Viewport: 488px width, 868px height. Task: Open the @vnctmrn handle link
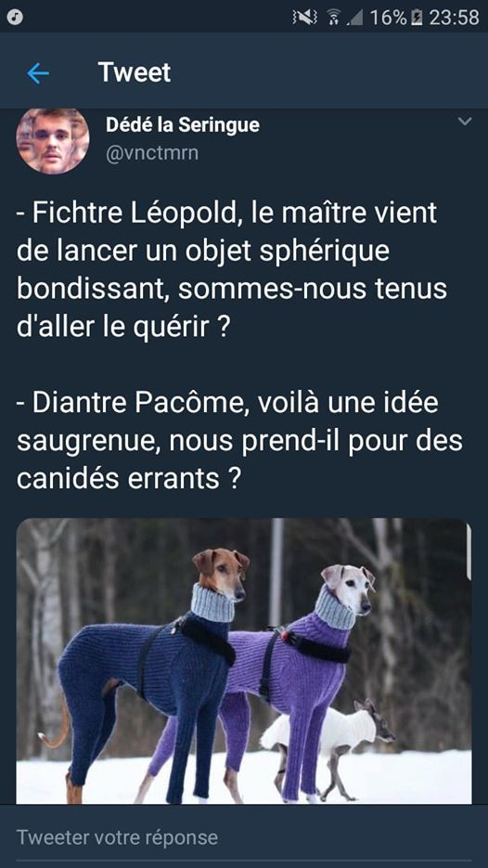tap(152, 153)
